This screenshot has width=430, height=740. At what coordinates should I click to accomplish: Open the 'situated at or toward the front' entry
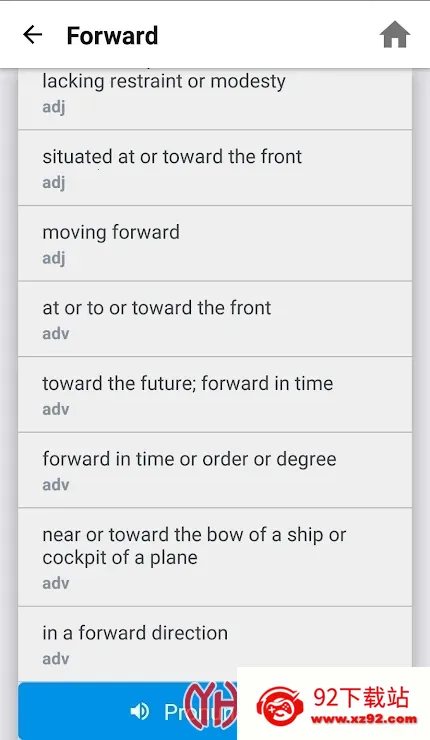coord(215,168)
